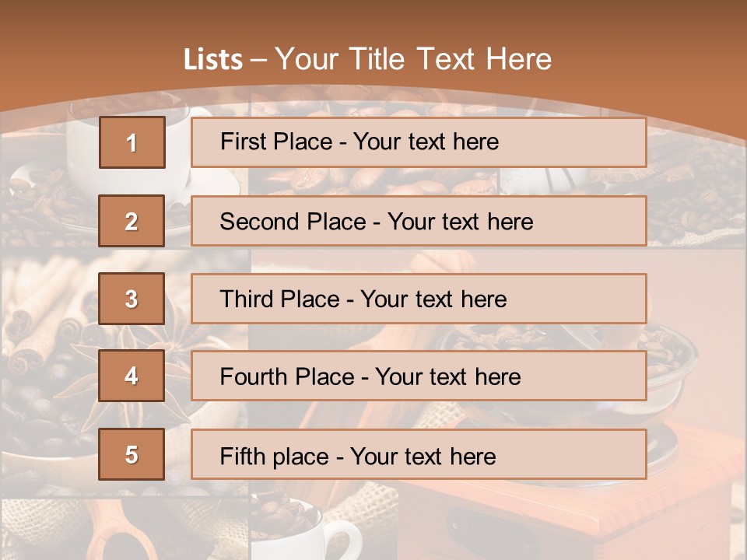Click the 'Fourth Place - Your text here' box
The height and width of the screenshot is (560, 747).
pos(419,376)
